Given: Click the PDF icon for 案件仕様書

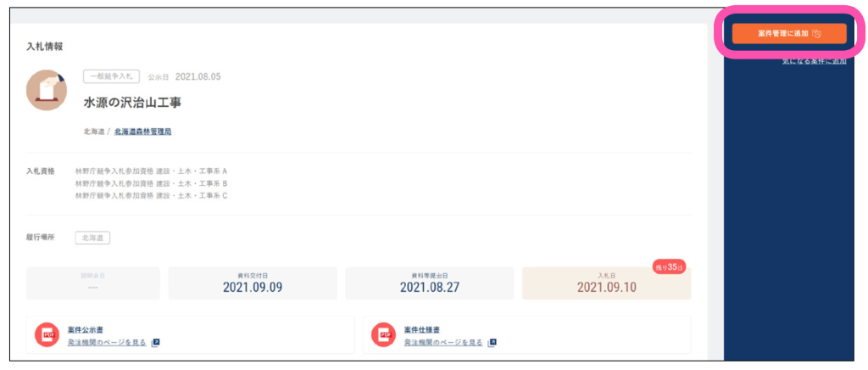Looking at the screenshot, I should point(383,335).
